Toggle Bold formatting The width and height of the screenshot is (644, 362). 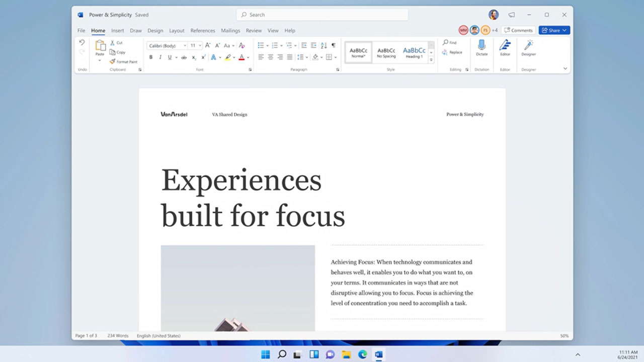click(151, 57)
